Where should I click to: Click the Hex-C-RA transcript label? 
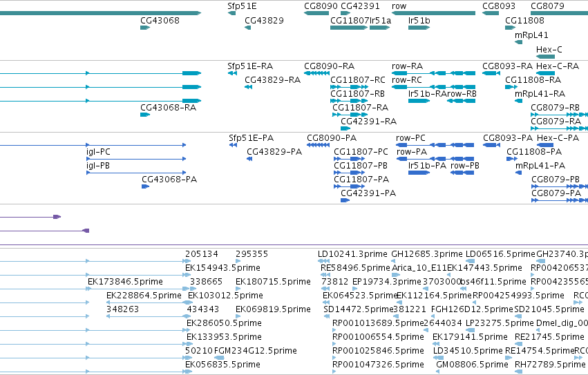(558, 66)
